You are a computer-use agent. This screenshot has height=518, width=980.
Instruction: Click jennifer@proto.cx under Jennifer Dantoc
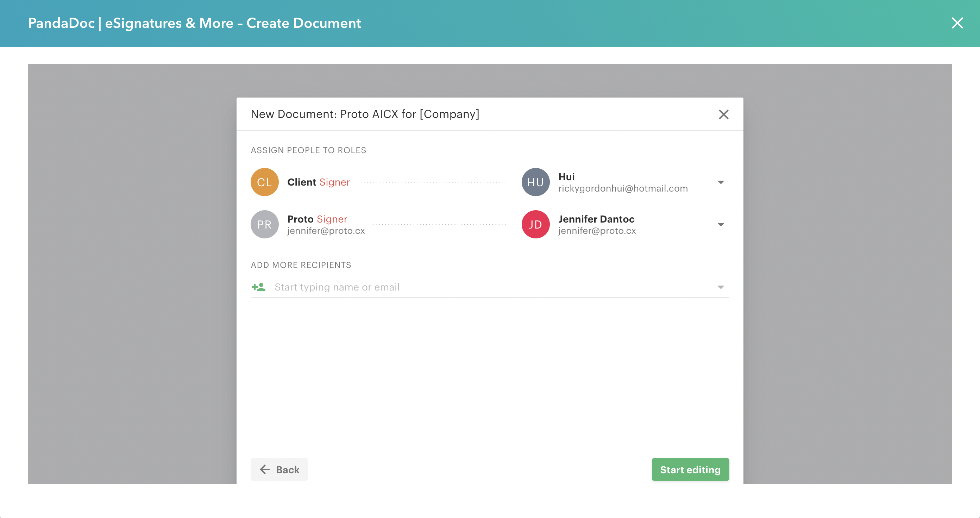[x=597, y=231]
